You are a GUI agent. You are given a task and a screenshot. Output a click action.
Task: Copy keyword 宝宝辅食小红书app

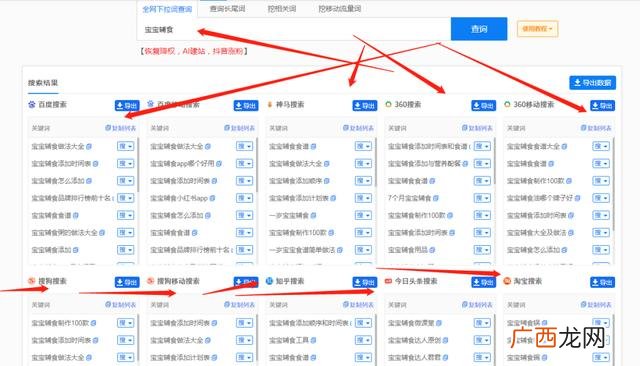pyautogui.click(x=212, y=198)
